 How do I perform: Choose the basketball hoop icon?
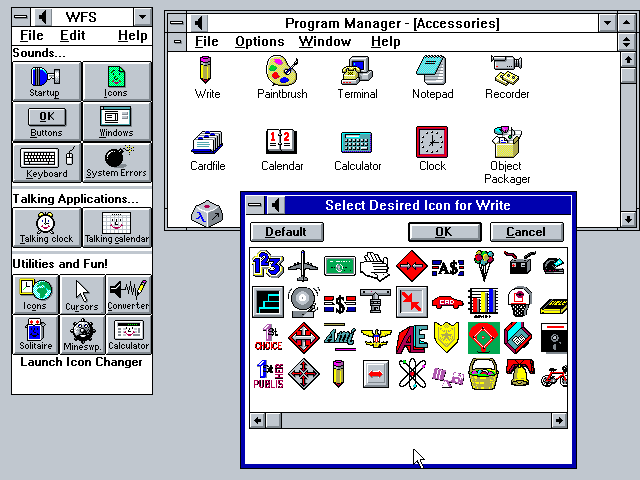tap(520, 302)
